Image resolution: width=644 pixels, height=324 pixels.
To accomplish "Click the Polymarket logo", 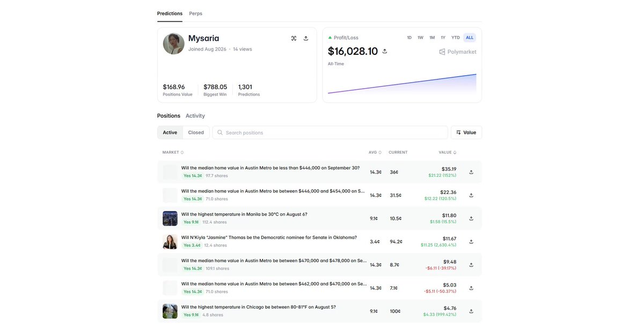I will [458, 52].
